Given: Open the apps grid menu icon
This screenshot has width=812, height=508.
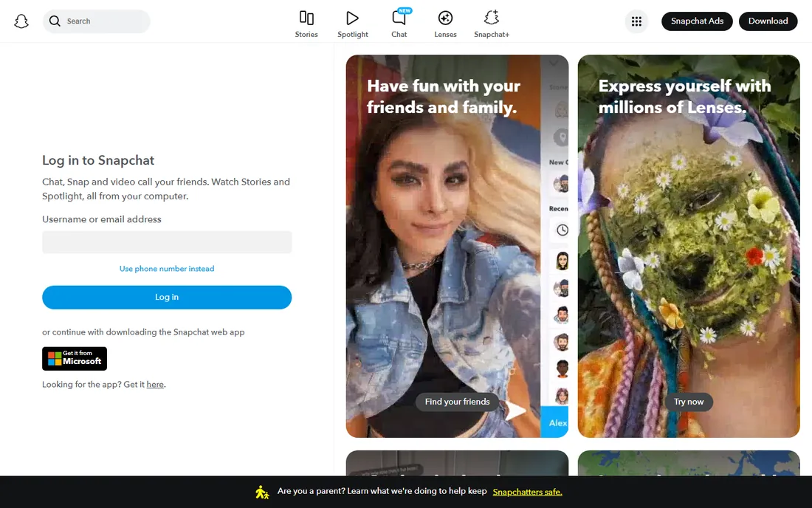Looking at the screenshot, I should [636, 21].
